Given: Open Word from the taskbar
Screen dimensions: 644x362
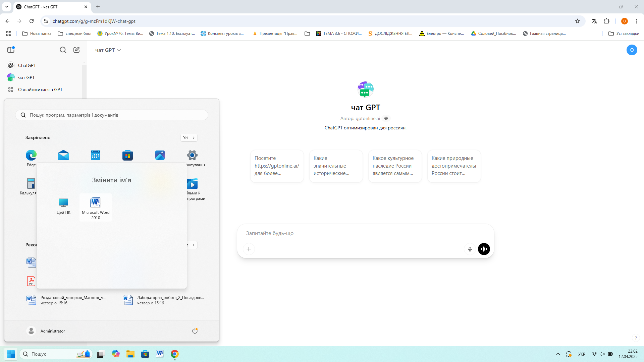Looking at the screenshot, I should [x=160, y=354].
